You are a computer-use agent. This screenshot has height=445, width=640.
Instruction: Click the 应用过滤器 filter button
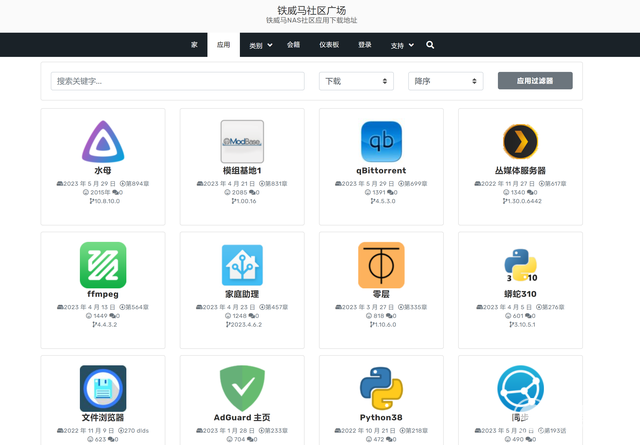535,81
